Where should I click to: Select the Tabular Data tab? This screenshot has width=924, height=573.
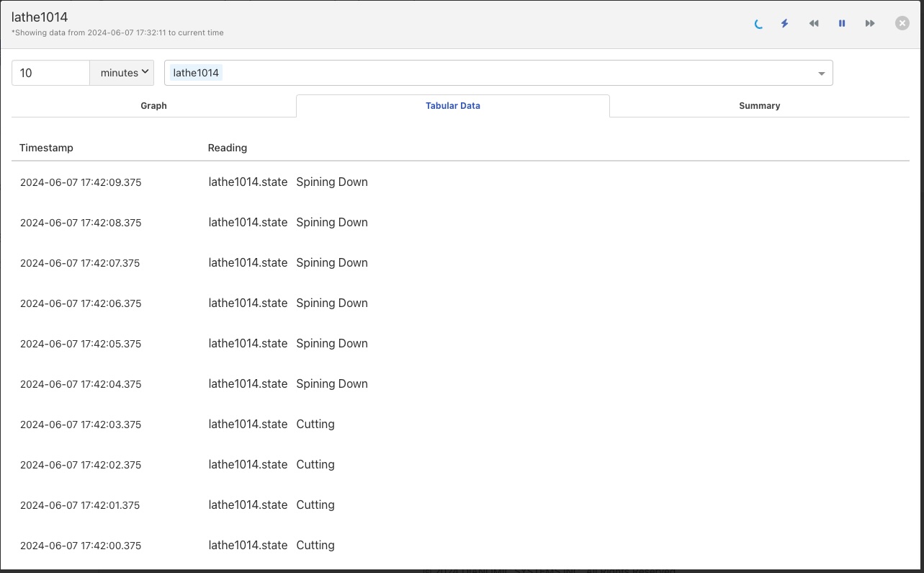coord(452,105)
